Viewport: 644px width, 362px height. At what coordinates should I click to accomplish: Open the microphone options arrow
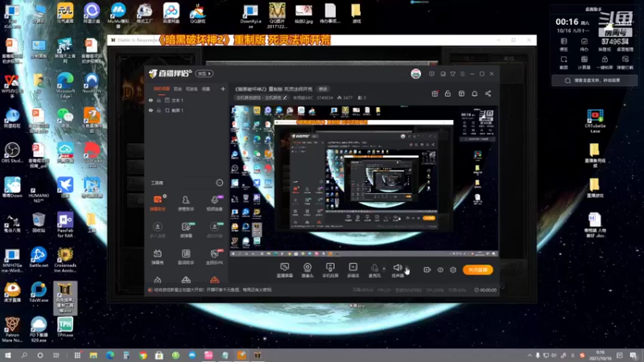[x=384, y=269]
